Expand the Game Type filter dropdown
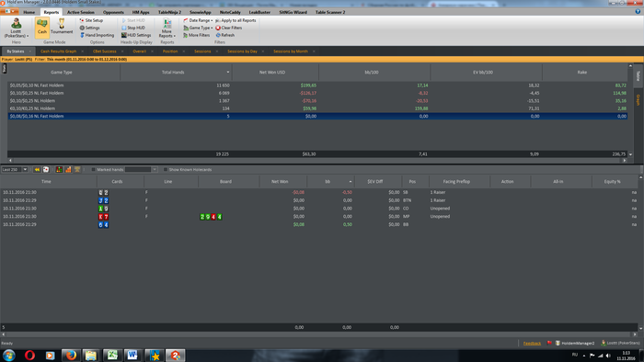644x362 pixels. (x=199, y=28)
